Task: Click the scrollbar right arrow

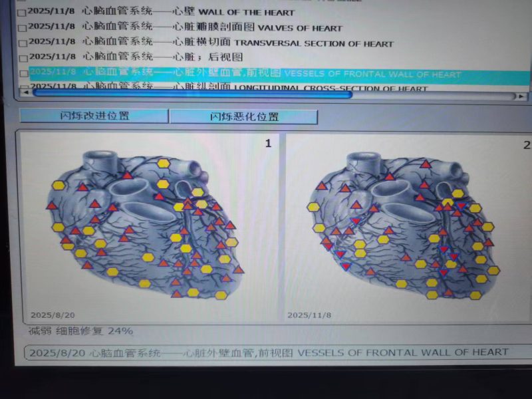Action: pos(521,96)
